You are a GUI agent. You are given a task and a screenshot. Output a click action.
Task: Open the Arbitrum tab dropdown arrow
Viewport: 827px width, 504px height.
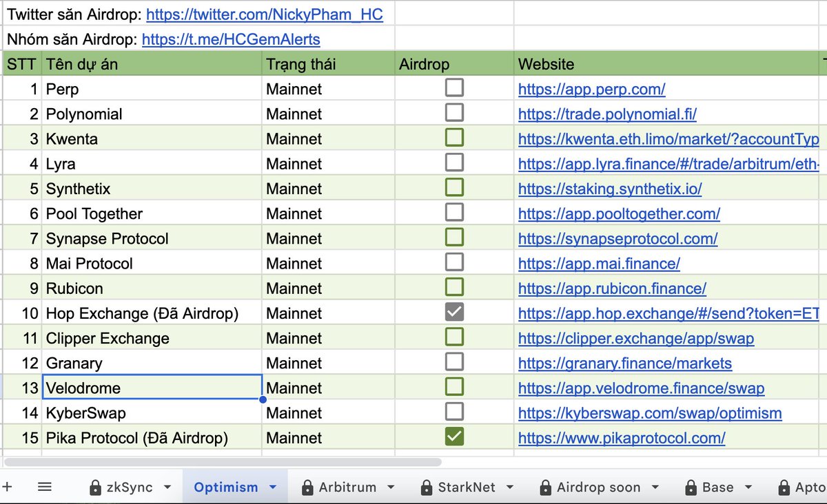click(x=391, y=487)
